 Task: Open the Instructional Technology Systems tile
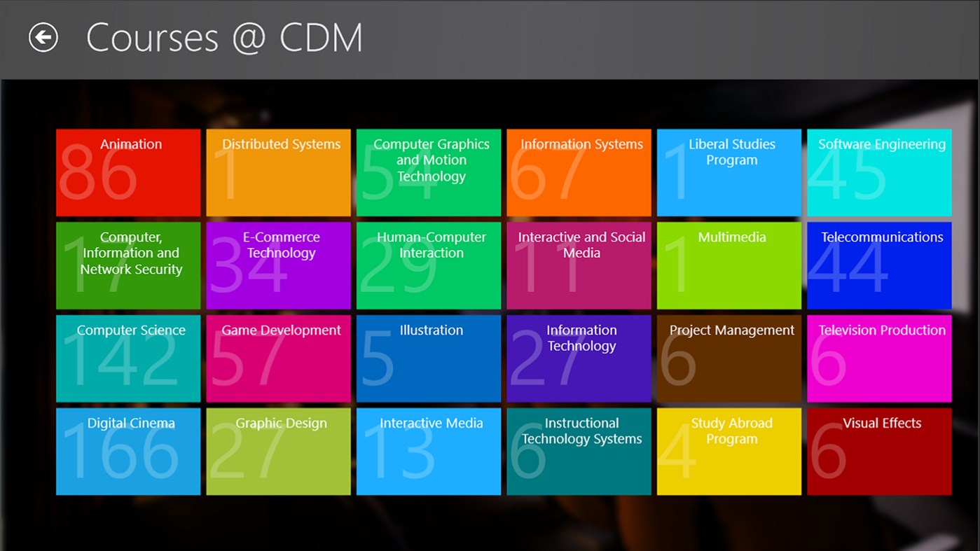[579, 452]
